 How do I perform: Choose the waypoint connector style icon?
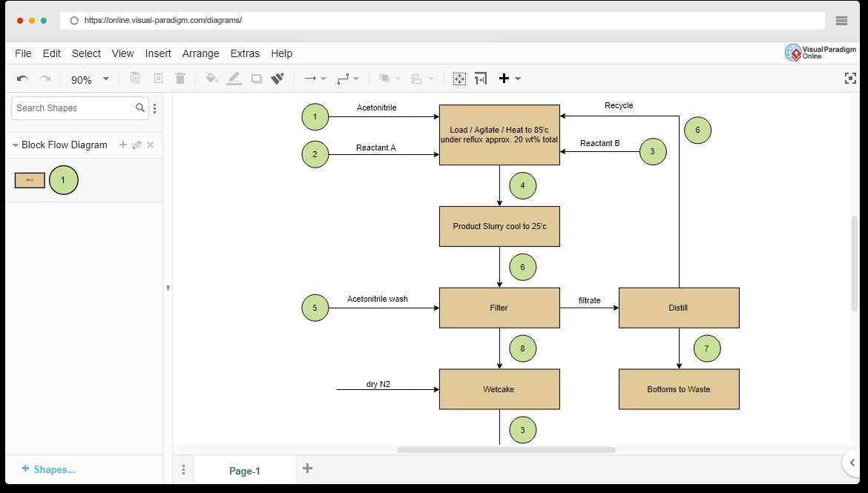[343, 79]
